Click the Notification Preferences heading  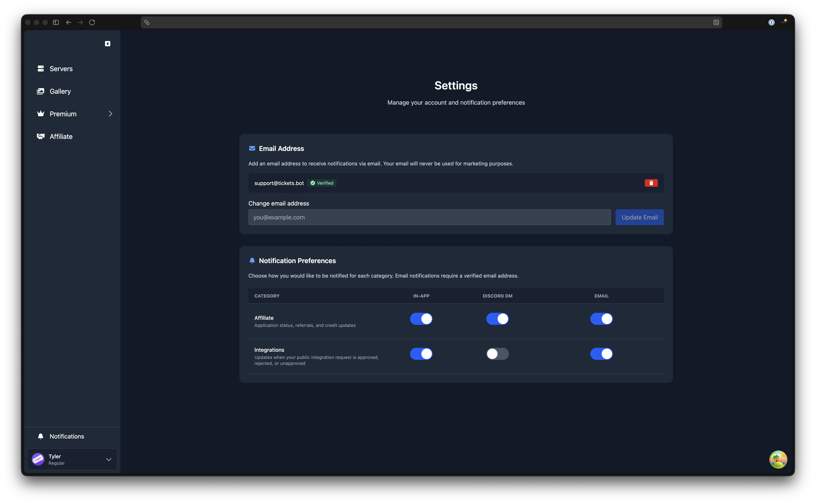point(297,261)
